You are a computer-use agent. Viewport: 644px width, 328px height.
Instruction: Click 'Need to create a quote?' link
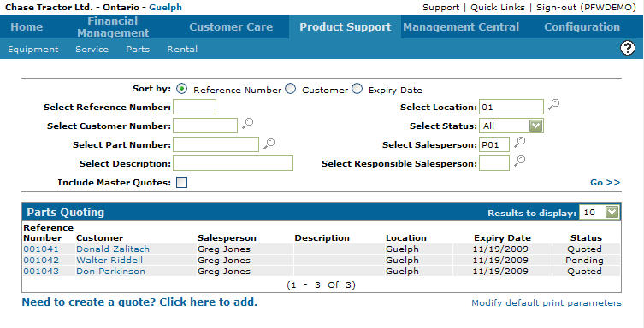coord(139,302)
